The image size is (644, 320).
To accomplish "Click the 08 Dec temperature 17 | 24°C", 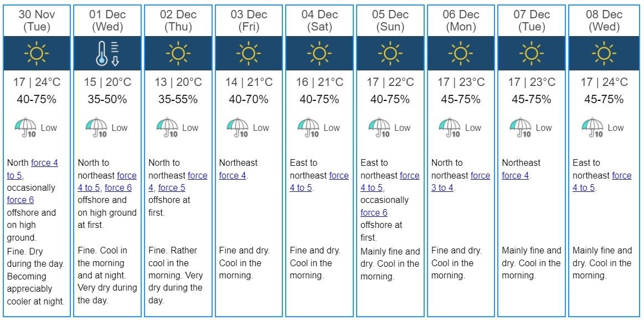I will [x=603, y=83].
